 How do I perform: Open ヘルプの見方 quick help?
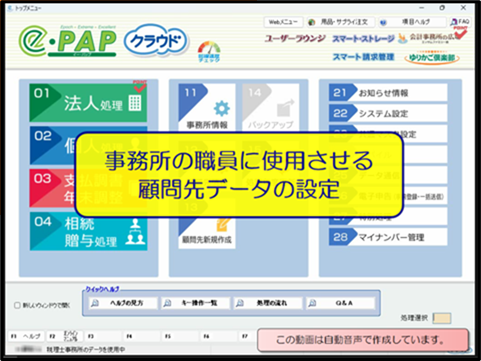tap(123, 303)
